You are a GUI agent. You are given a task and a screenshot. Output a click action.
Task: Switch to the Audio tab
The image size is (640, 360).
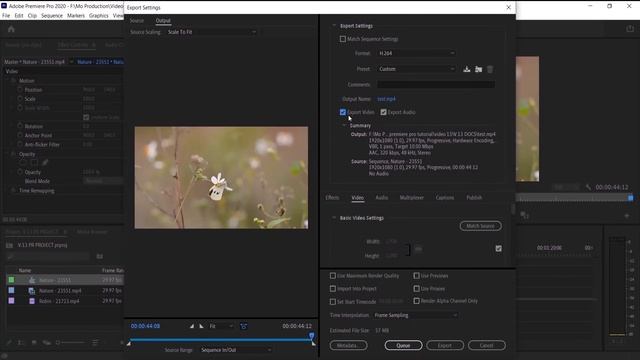(x=382, y=198)
